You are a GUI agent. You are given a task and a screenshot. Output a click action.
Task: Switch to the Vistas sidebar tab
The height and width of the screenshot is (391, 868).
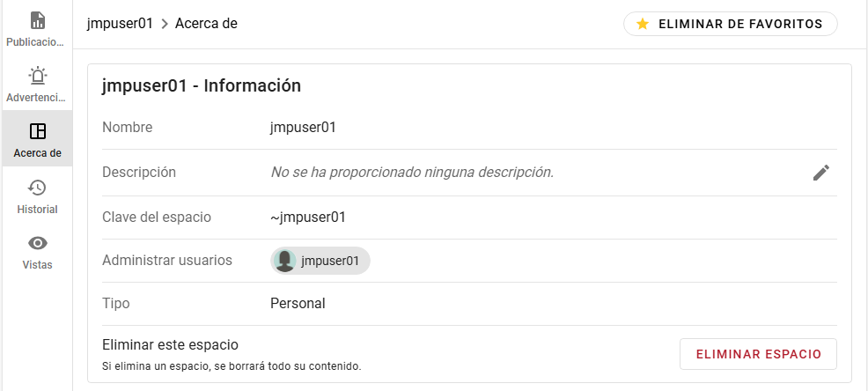(x=37, y=264)
